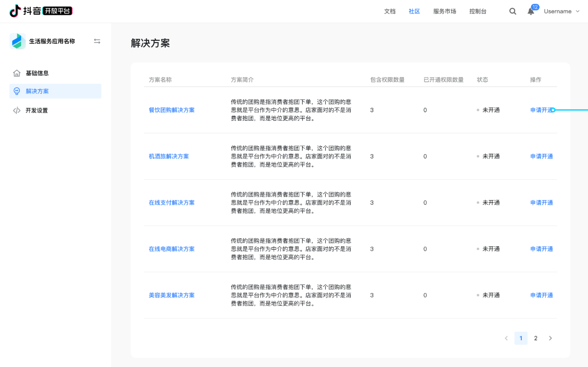Click the 未开通 status dot for 机酒旅解决方案

click(478, 156)
